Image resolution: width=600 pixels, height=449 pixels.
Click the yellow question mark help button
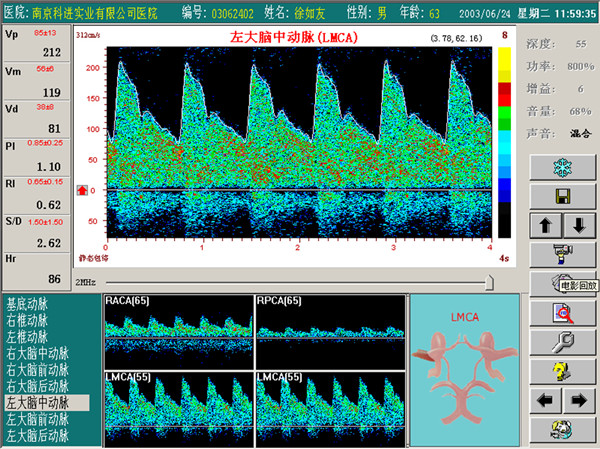tap(562, 372)
